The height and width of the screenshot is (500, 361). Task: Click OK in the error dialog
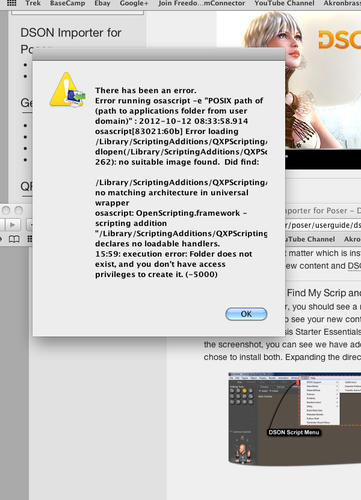tap(246, 314)
